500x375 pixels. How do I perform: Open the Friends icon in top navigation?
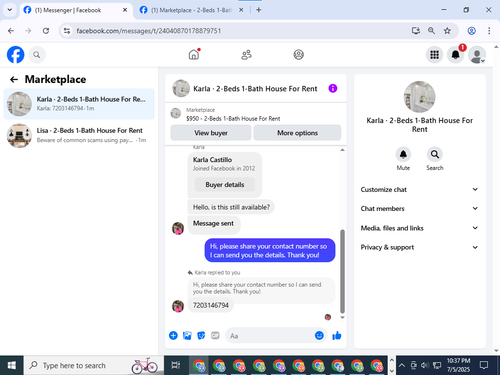click(x=246, y=55)
